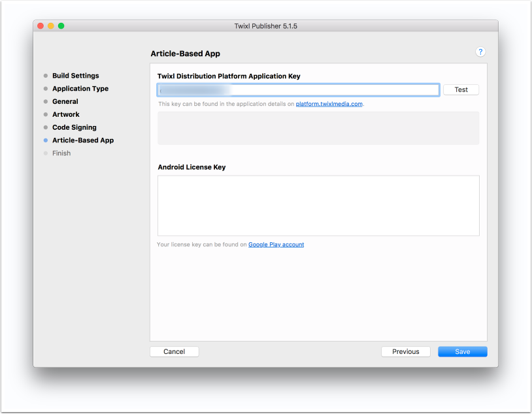This screenshot has width=532, height=414.
Task: Minimize the window with the yellow button
Action: click(x=50, y=26)
